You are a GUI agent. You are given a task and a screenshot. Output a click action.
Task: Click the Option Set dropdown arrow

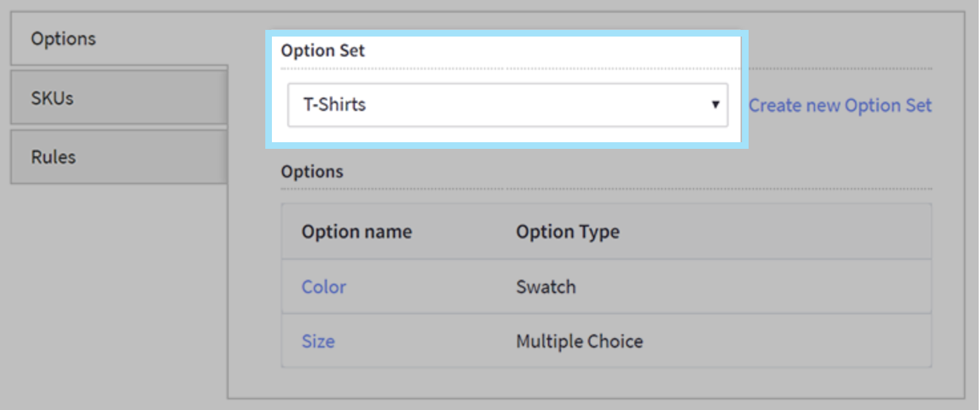pyautogui.click(x=715, y=105)
